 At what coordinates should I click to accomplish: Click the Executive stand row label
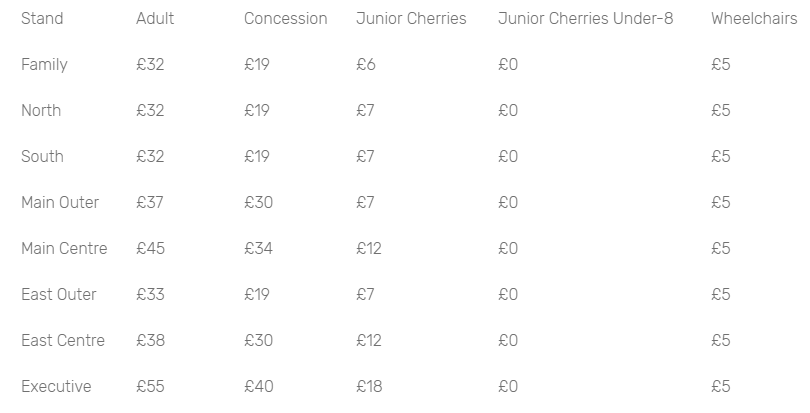click(56, 387)
